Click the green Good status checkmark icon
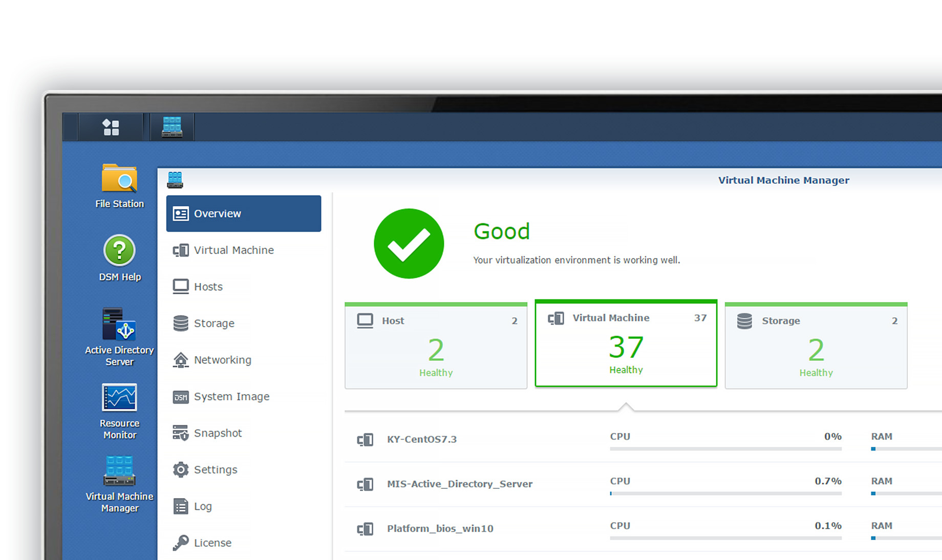Viewport: 942px width, 560px height. [409, 244]
